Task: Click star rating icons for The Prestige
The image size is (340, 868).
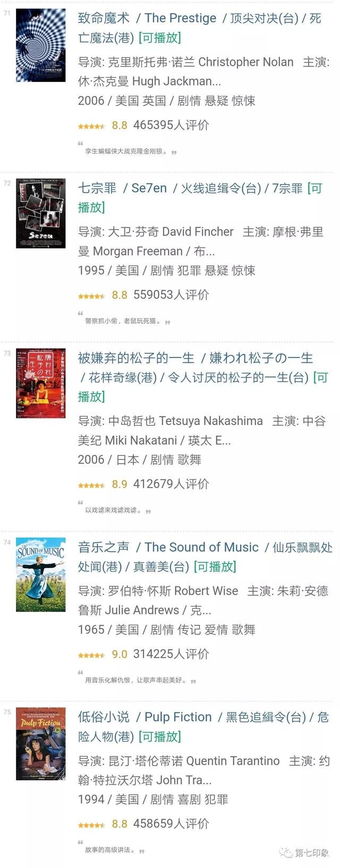Action: coord(91,126)
